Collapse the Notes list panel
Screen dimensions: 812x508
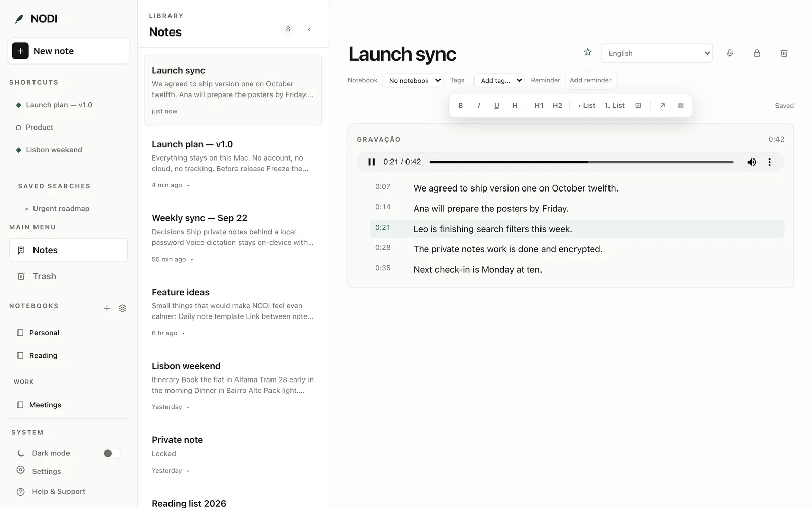point(309,29)
